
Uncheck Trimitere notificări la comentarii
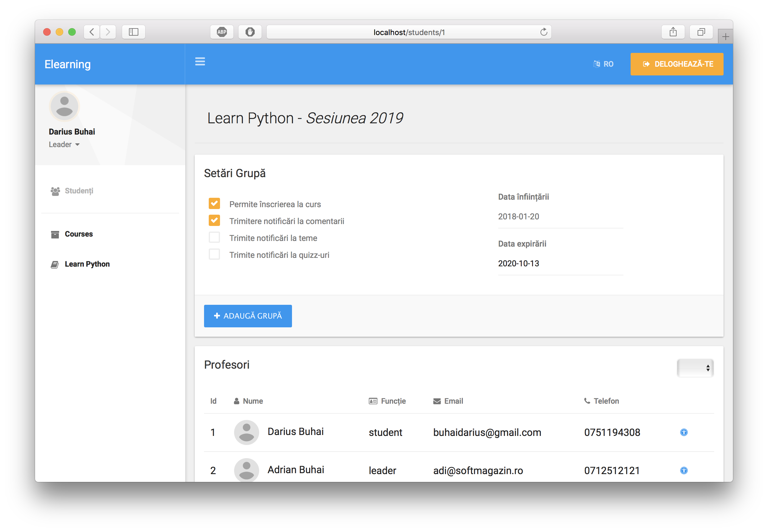coord(214,220)
